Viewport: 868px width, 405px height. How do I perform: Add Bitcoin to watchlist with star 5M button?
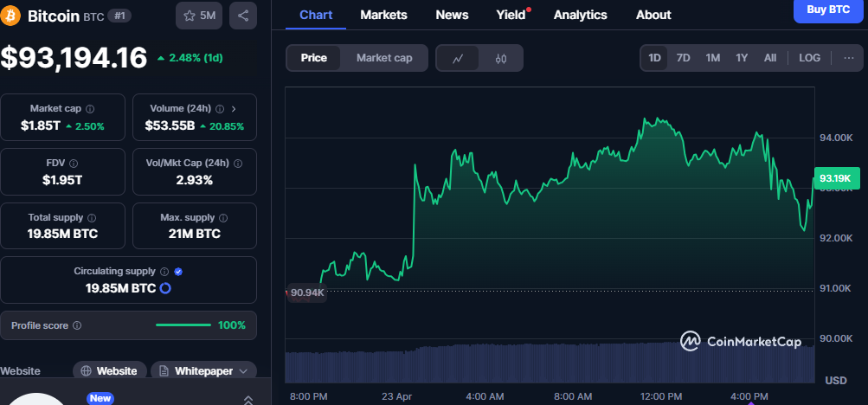(x=199, y=16)
